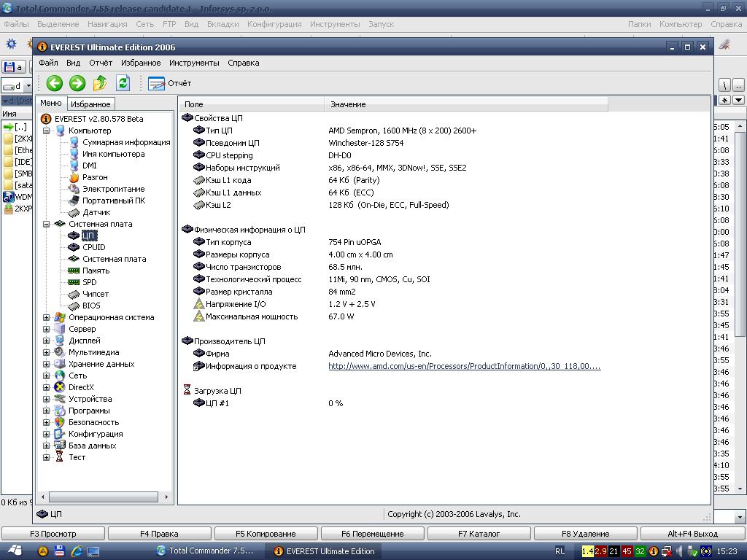Select the Память tree item
The width and height of the screenshot is (747, 560).
[x=96, y=271]
